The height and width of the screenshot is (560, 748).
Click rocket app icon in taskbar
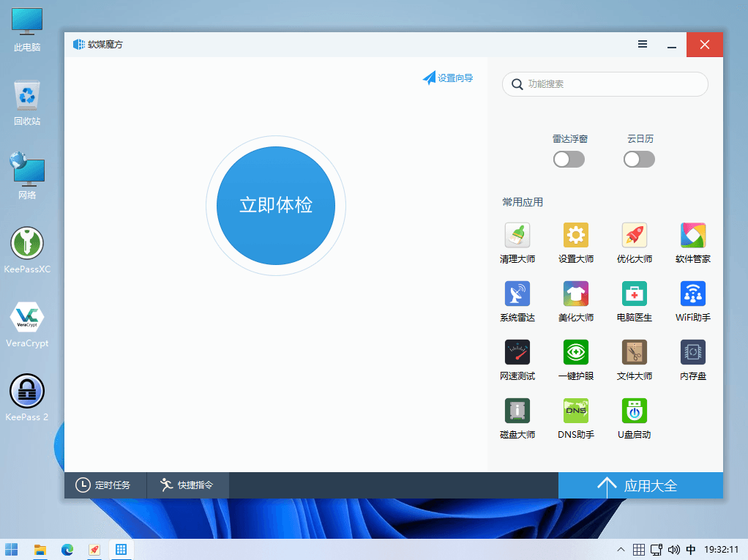[94, 550]
